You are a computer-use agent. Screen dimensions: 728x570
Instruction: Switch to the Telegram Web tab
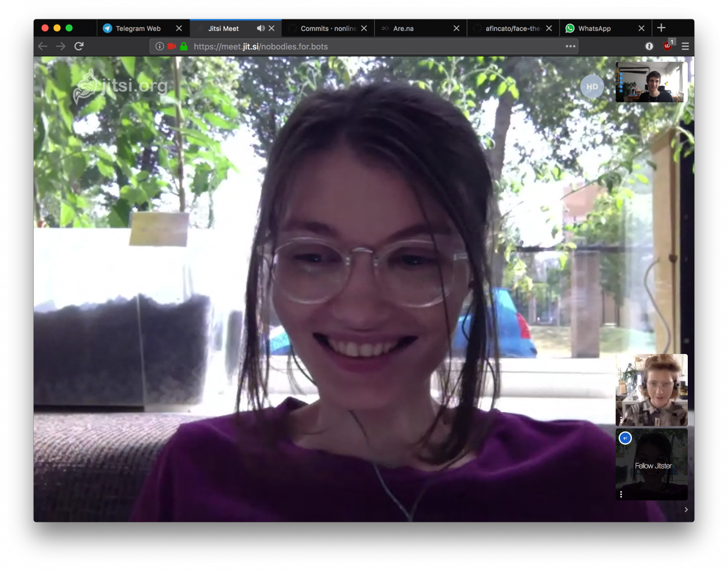pos(138,28)
